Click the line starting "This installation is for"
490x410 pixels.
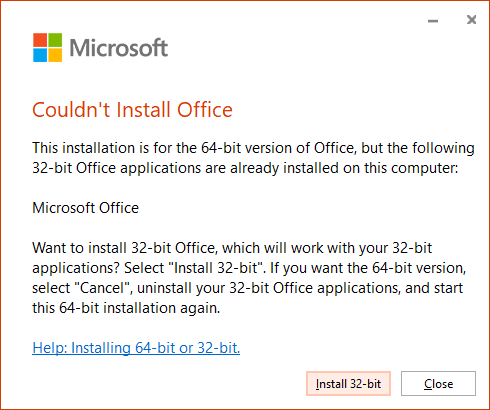[253, 148]
